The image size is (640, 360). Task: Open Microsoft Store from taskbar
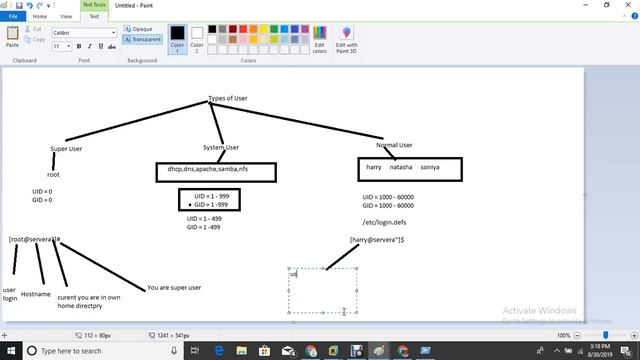pos(264,351)
